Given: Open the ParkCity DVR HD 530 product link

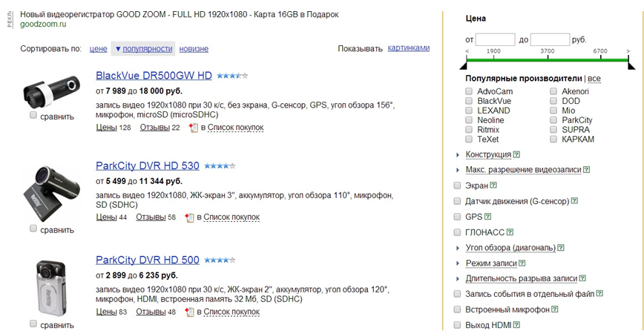Looking at the screenshot, I should coord(148,166).
